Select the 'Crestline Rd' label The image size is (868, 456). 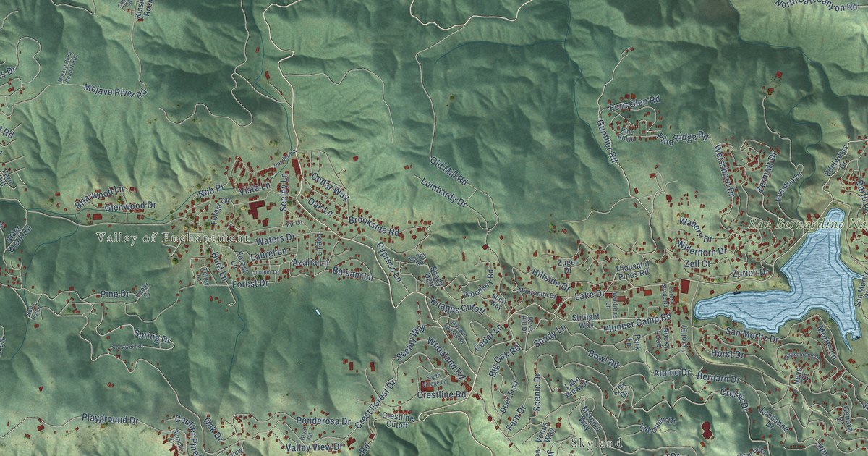click(441, 395)
